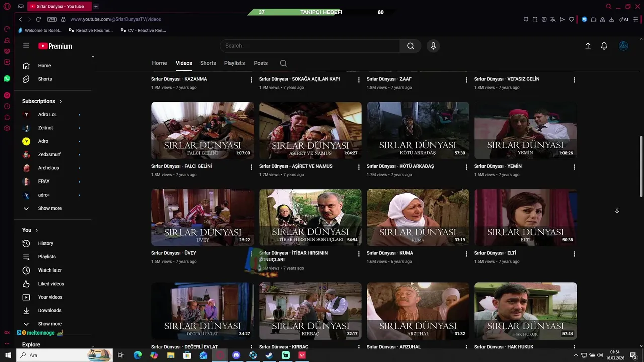Focus the YouTube search field
Viewport: 644px width, 362px height.
click(x=310, y=46)
